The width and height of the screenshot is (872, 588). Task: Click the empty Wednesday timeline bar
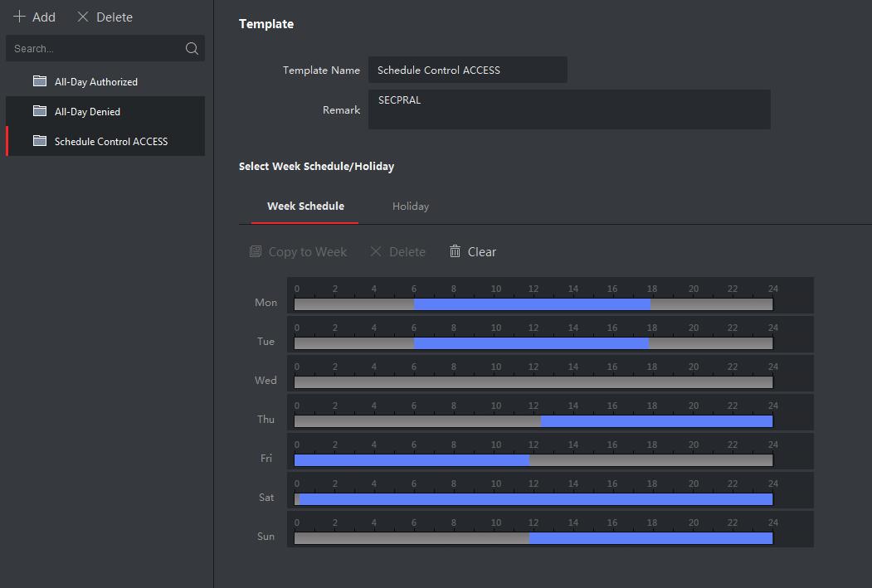(533, 382)
